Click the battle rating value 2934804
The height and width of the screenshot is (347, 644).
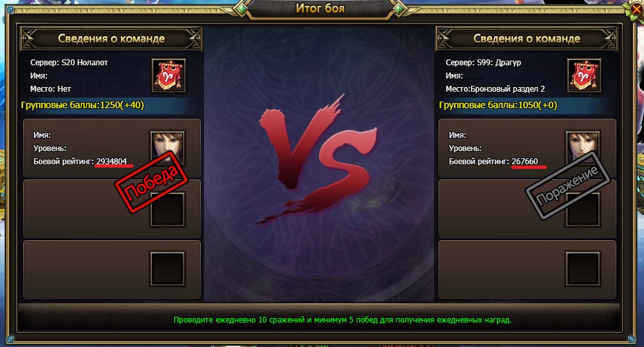[x=112, y=161]
